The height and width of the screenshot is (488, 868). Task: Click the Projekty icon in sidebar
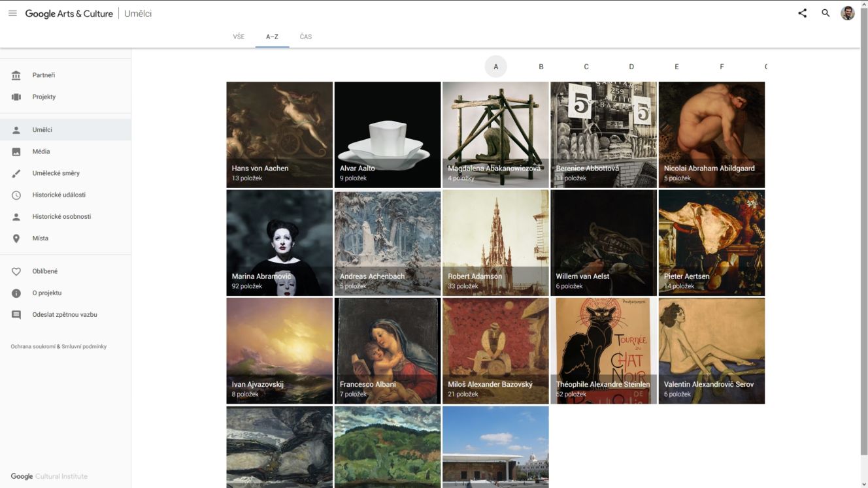16,97
